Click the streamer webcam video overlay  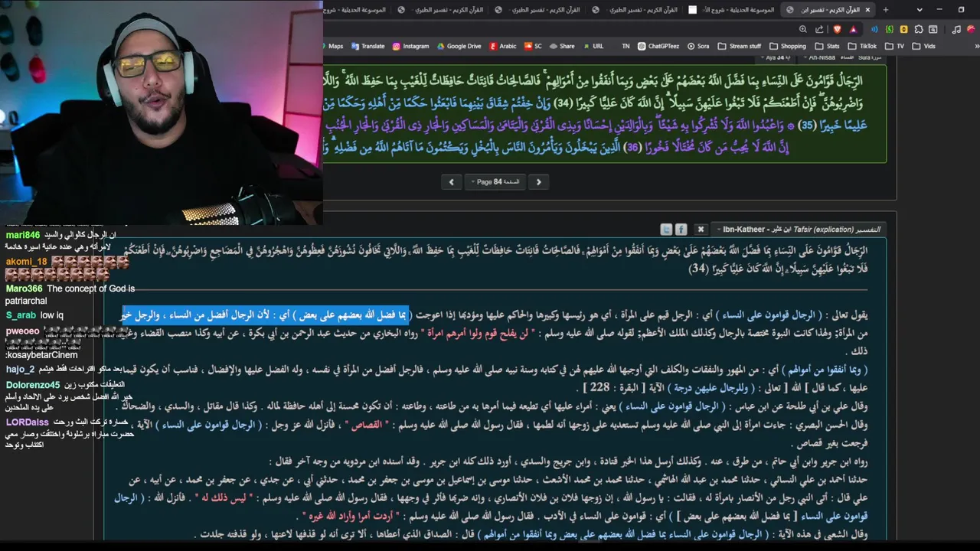(x=161, y=112)
